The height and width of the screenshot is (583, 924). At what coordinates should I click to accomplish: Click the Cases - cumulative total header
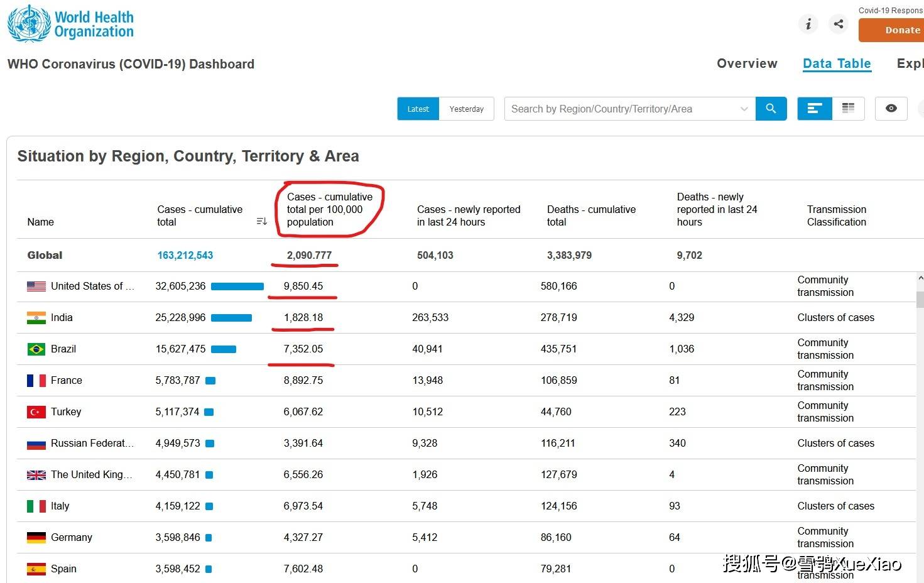click(200, 215)
